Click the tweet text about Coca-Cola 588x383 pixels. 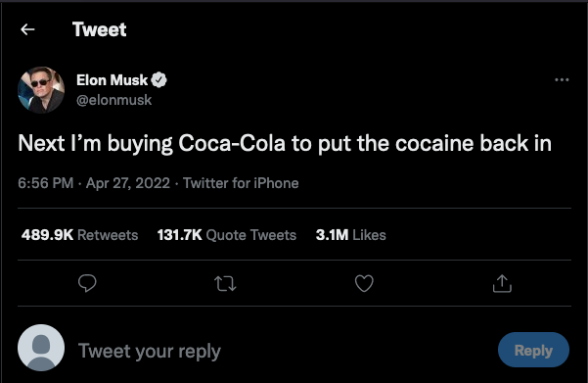pyautogui.click(x=285, y=143)
